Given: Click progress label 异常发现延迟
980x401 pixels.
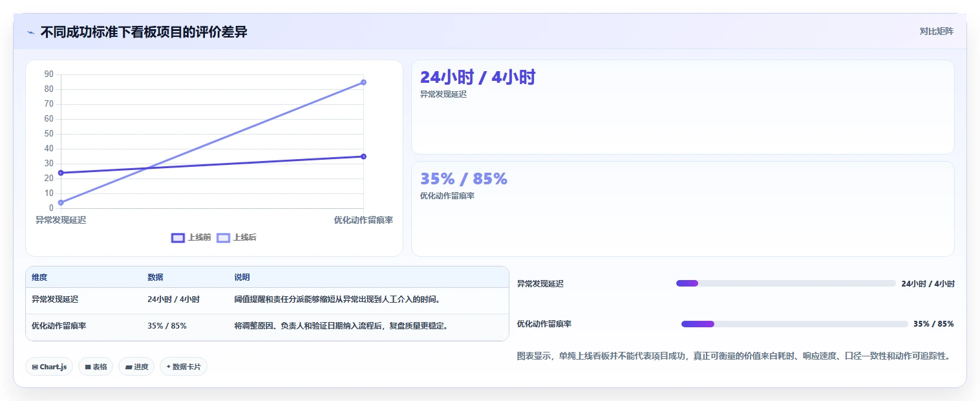Looking at the screenshot, I should click(540, 284).
